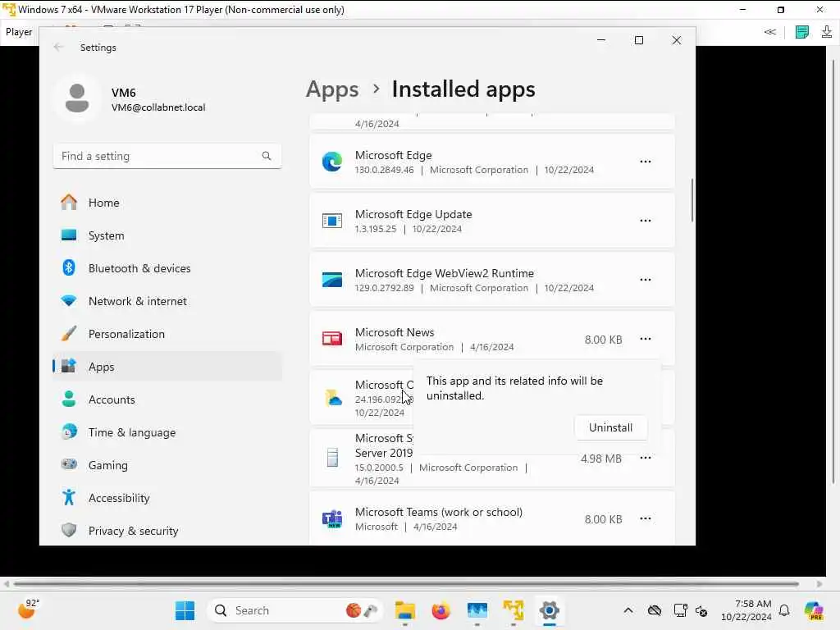Click the VMware download icon
This screenshot has width=840, height=630.
click(x=827, y=32)
